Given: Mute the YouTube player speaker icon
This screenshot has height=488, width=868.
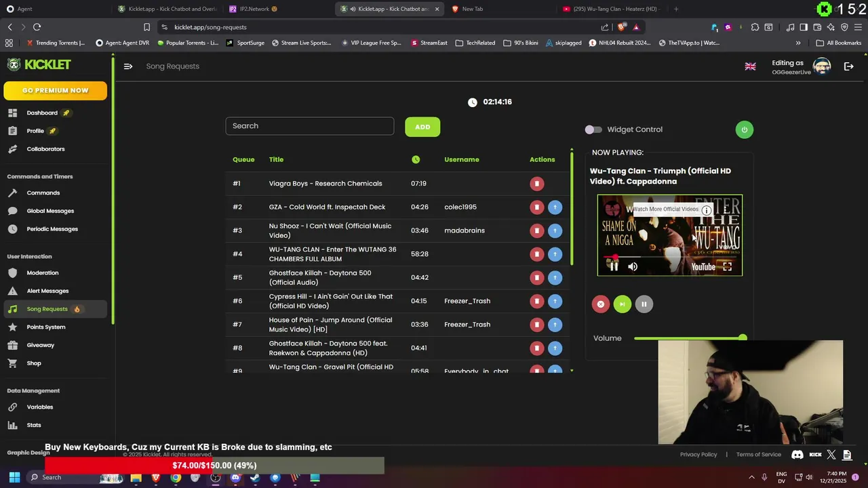Looking at the screenshot, I should [632, 266].
